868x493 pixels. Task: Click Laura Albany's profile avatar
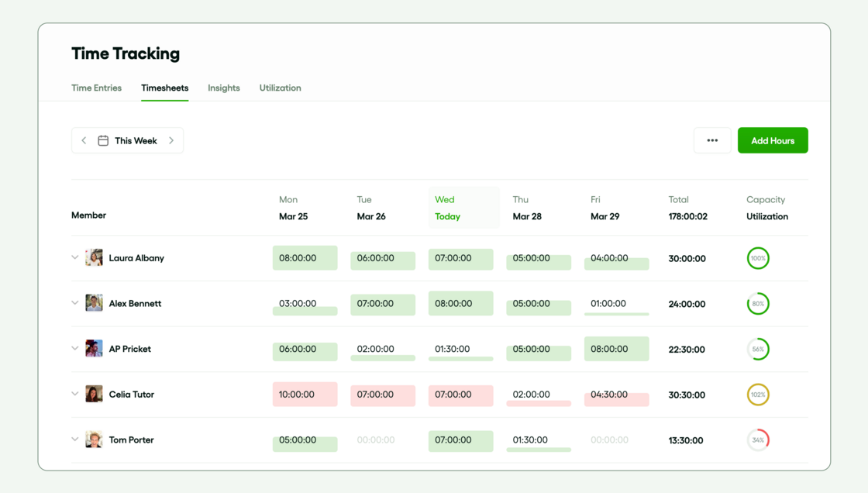coord(94,257)
